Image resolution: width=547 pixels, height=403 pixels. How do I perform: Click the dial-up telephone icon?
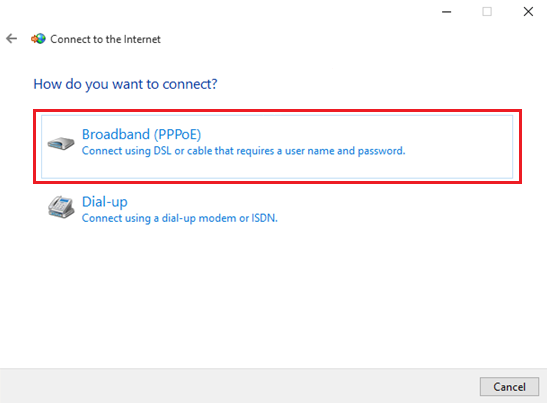pos(61,207)
